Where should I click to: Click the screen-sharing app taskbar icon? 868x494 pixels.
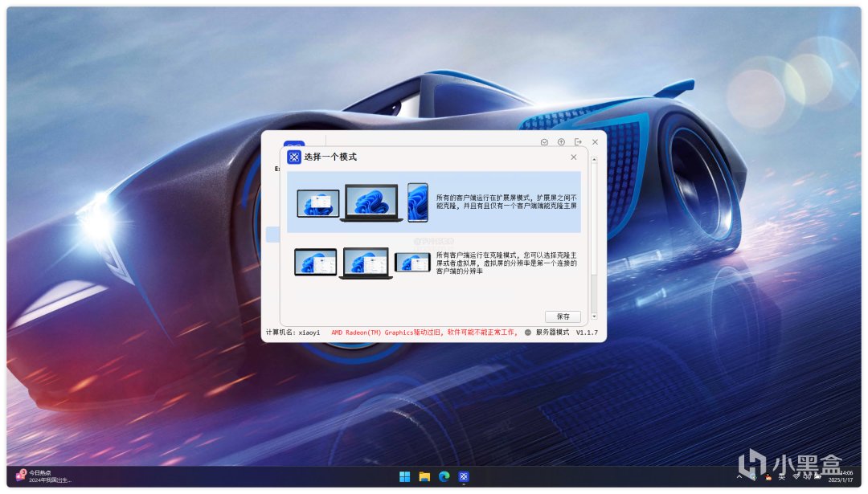click(464, 477)
